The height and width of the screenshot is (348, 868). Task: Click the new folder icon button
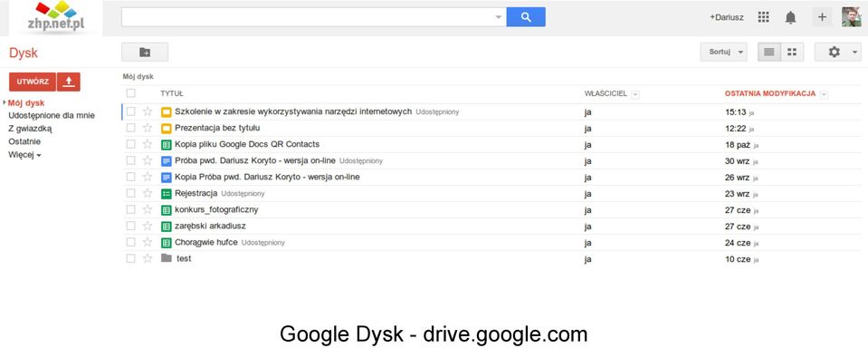[145, 52]
